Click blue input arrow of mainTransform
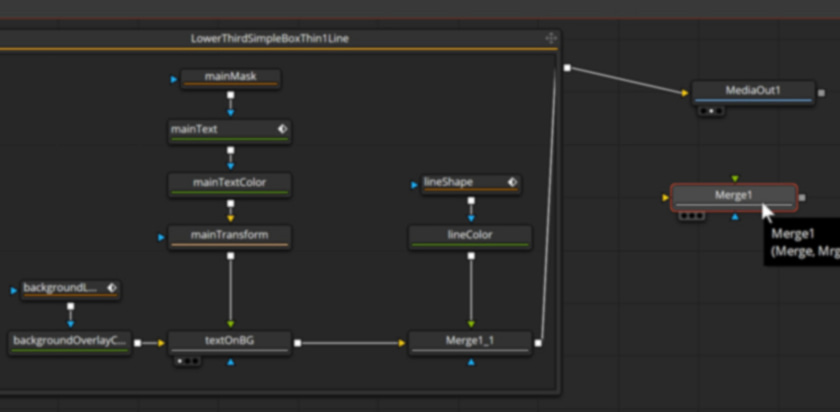Viewport: 840px width, 412px height. (x=161, y=237)
